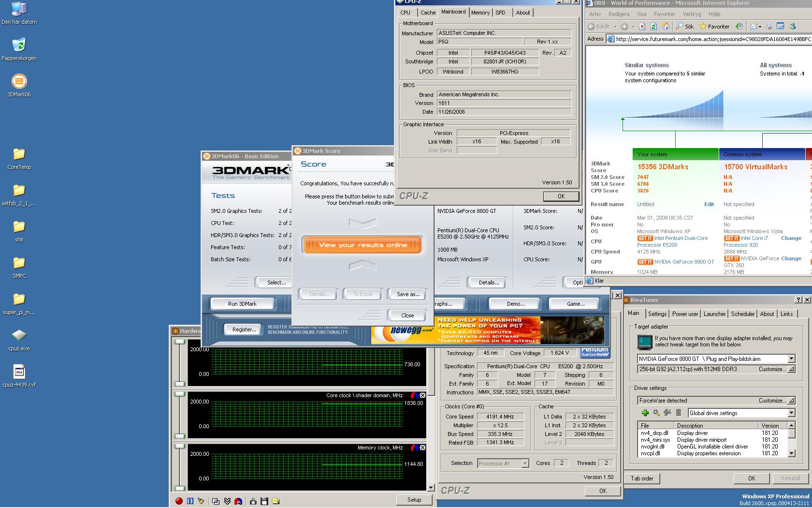The height and width of the screenshot is (508, 812).
Task: Click the Internet Explorer Print icon
Action: (769, 27)
